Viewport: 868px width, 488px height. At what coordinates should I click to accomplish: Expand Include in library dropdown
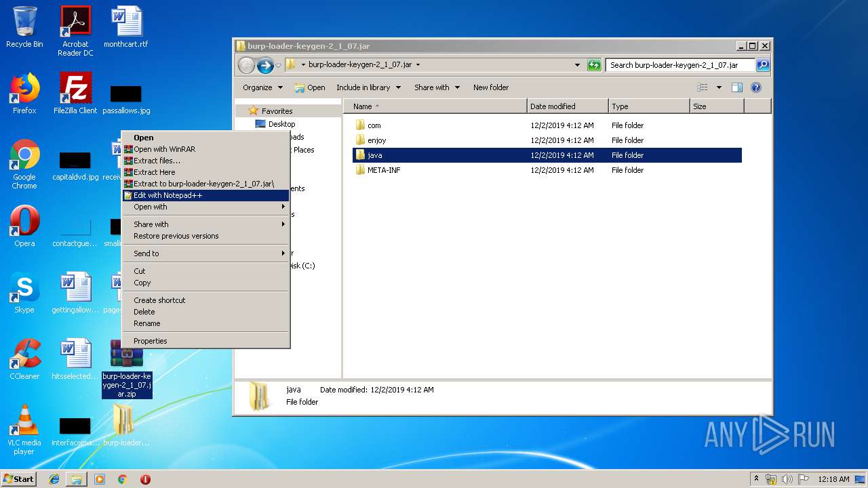coord(368,87)
